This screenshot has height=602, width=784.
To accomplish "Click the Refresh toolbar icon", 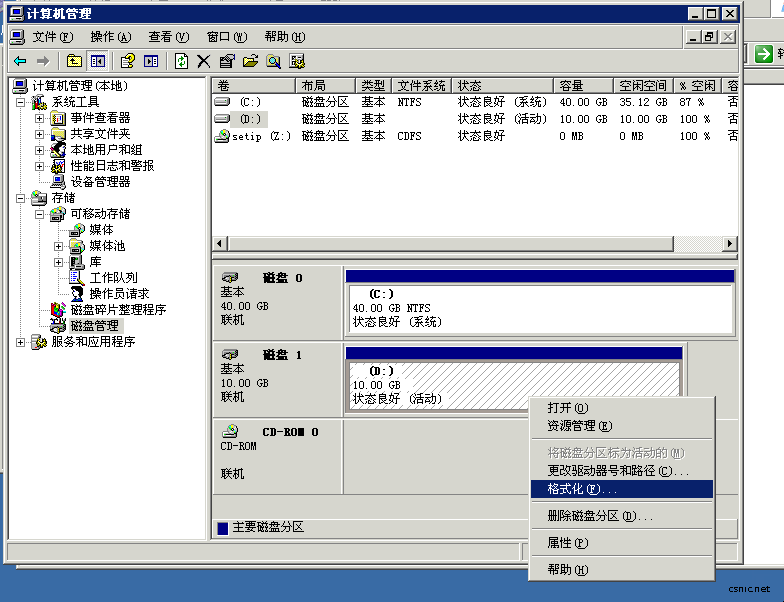I will 181,61.
